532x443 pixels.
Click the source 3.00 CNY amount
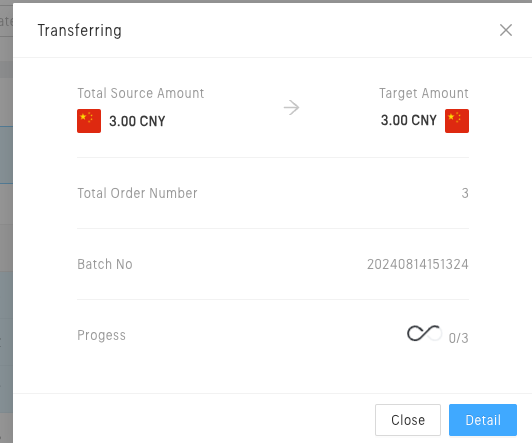[x=137, y=121]
